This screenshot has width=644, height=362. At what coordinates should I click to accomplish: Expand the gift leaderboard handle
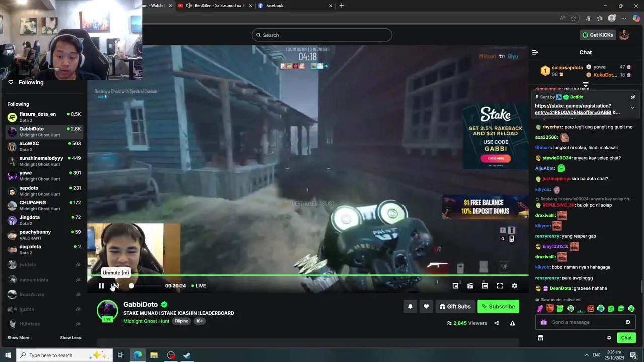click(x=586, y=84)
